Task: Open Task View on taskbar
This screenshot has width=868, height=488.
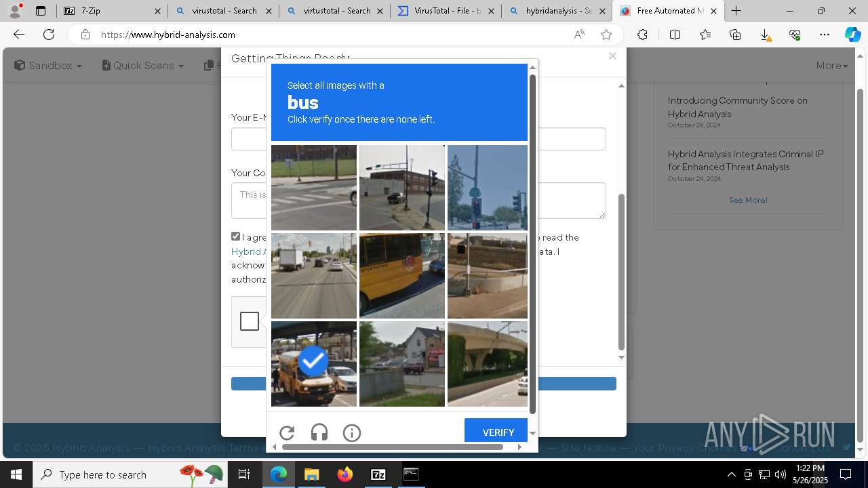Action: (x=244, y=474)
